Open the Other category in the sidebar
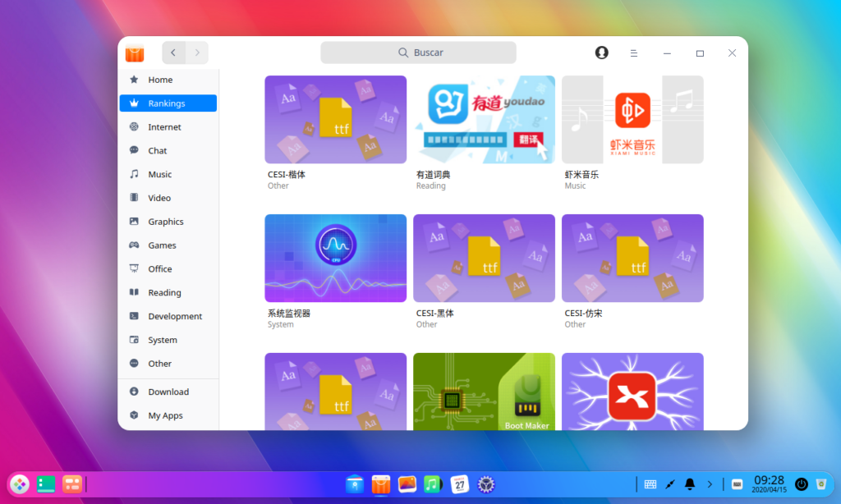Screen dimensions: 841x504 (x=168, y=363)
